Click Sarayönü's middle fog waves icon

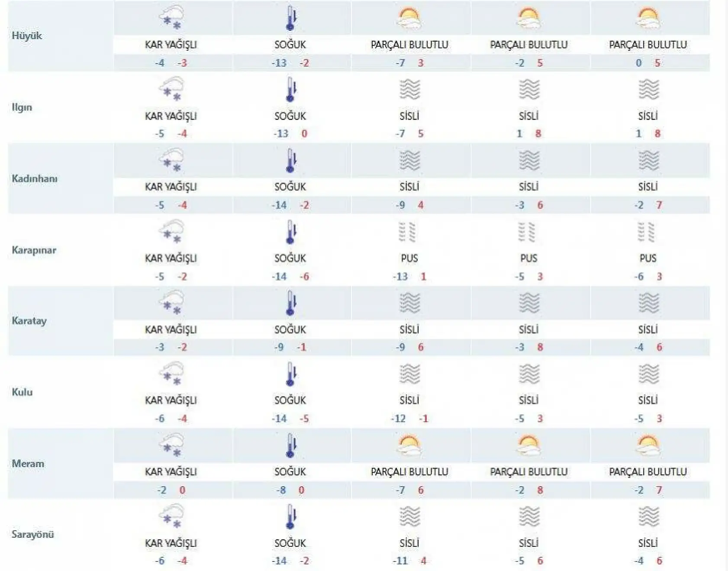pyautogui.click(x=529, y=516)
